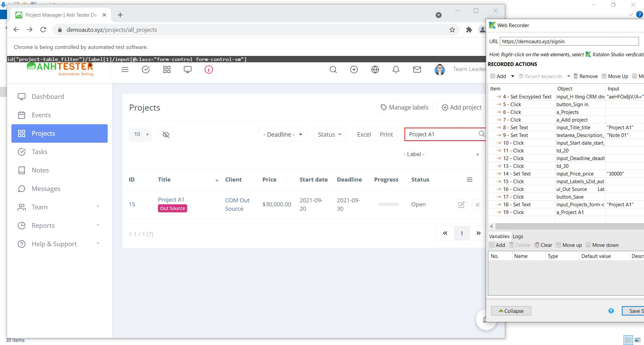Click the Web Recorder URL field

[569, 42]
